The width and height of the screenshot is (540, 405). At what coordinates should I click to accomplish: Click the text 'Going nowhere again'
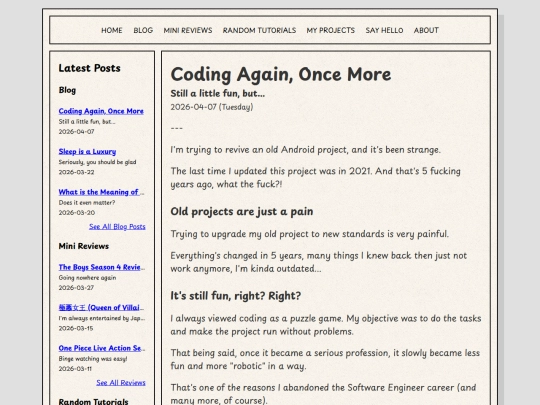87,277
